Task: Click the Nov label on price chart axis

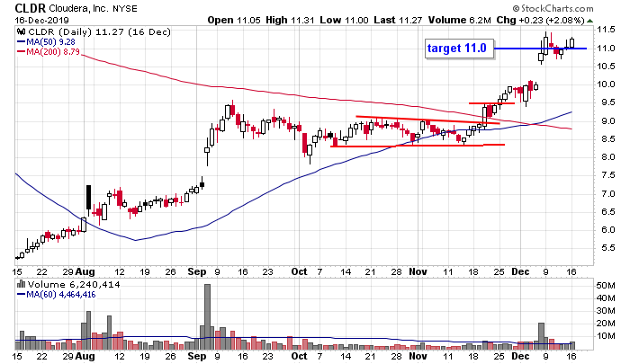Action: pyautogui.click(x=418, y=271)
